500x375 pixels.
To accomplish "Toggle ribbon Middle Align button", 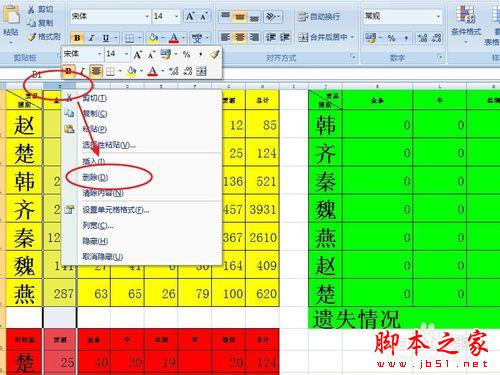I will 240,16.
